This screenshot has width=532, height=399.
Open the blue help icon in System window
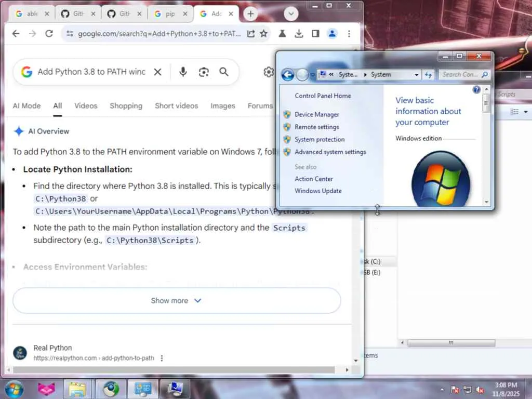(476, 89)
